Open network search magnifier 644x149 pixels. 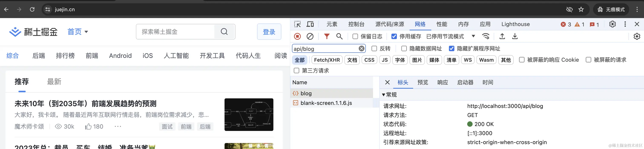[339, 36]
